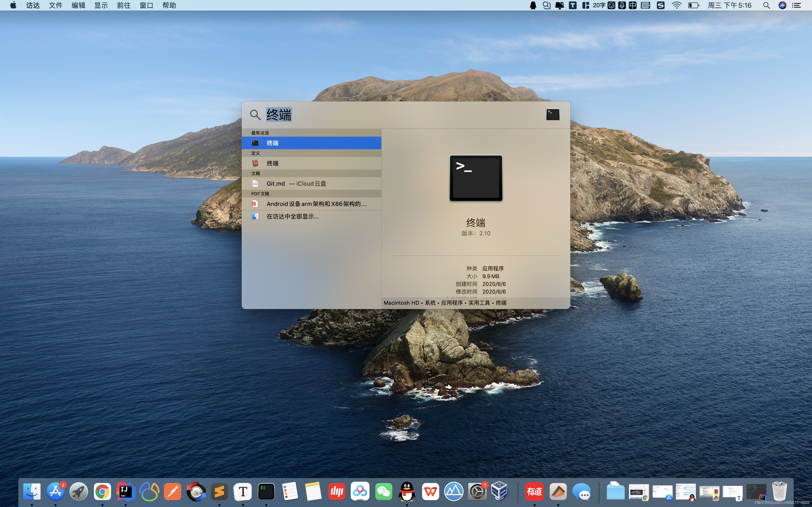Viewport: 812px width, 507px height.
Task: Open the Trash in the Dock
Action: (x=779, y=492)
